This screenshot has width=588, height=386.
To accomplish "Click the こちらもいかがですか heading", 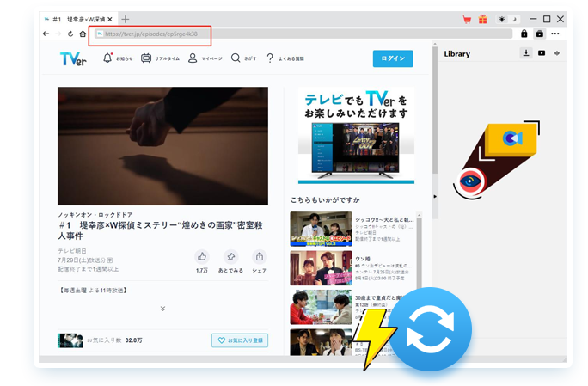I will pyautogui.click(x=325, y=200).
